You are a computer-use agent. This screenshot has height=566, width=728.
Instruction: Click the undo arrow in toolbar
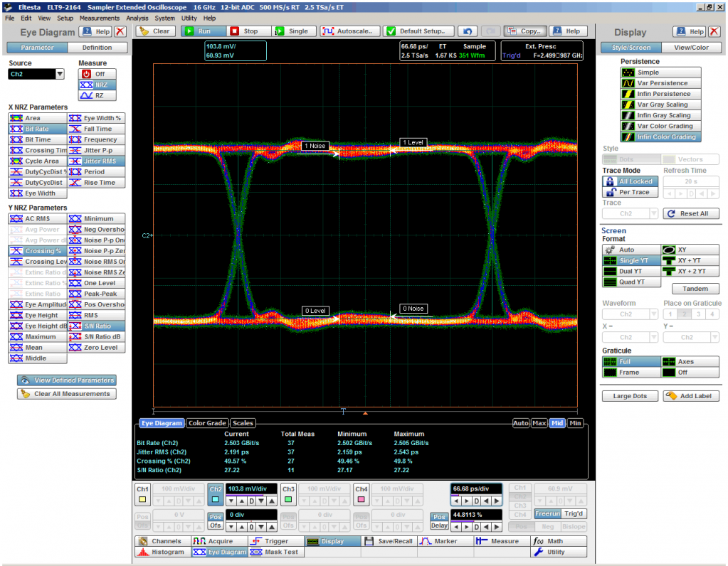tap(467, 31)
